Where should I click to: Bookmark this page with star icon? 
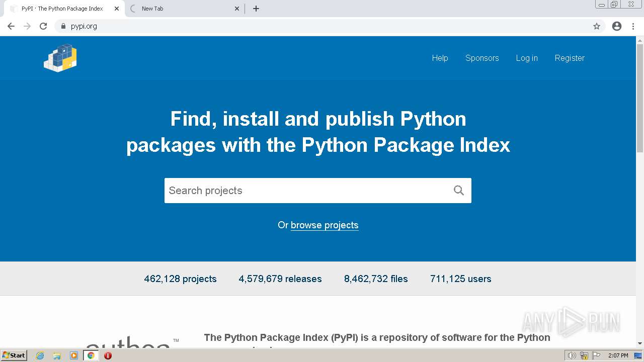[x=597, y=26]
